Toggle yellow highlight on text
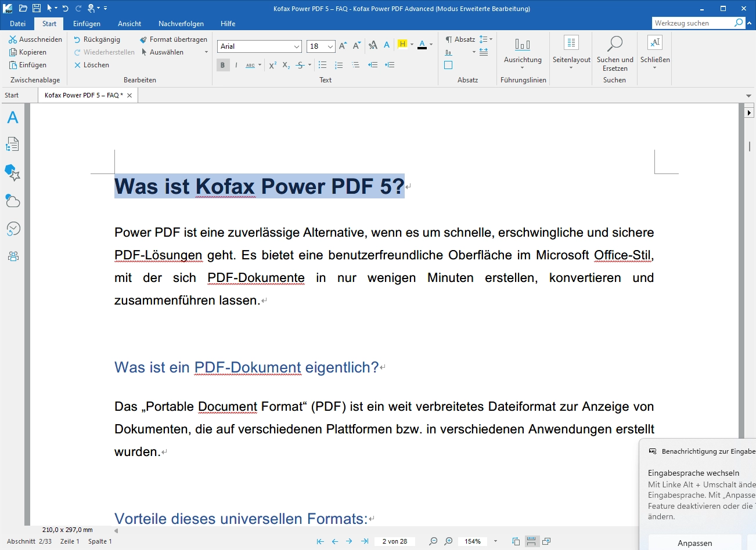 pyautogui.click(x=402, y=45)
